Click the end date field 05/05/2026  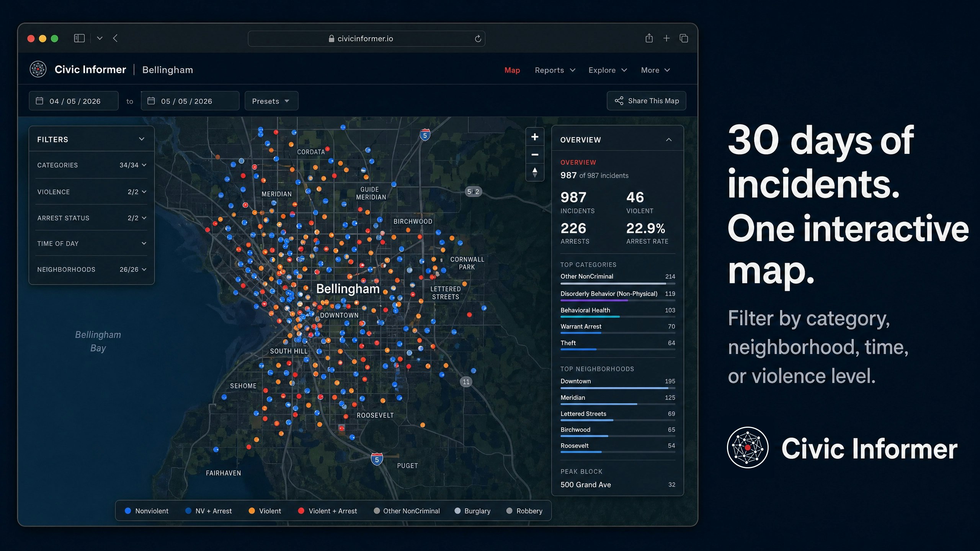190,101
